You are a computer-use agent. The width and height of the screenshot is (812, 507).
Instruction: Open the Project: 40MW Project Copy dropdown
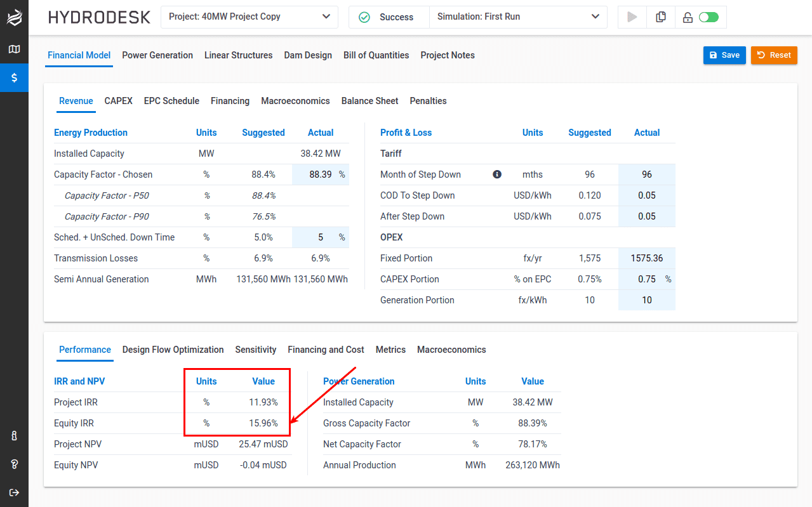(x=250, y=17)
